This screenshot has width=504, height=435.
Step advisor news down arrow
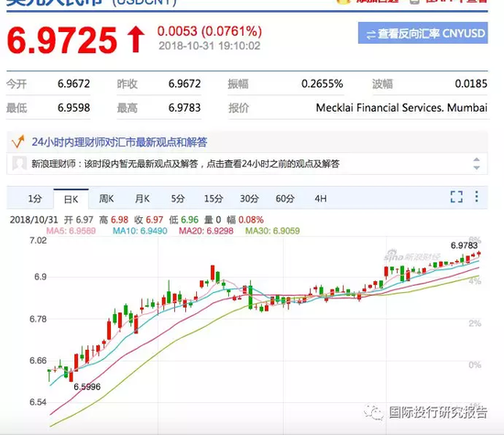[x=477, y=168]
